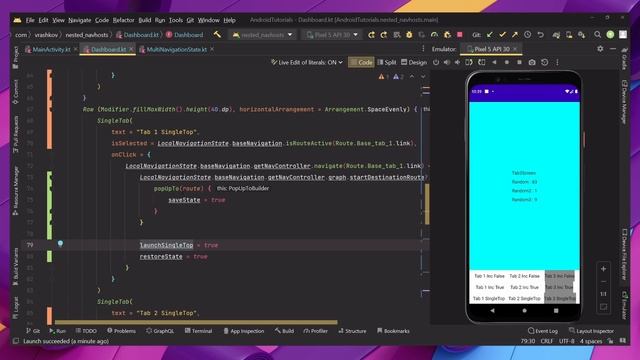This screenshot has height=360, width=640.
Task: Open the Event Log button
Action: click(543, 331)
